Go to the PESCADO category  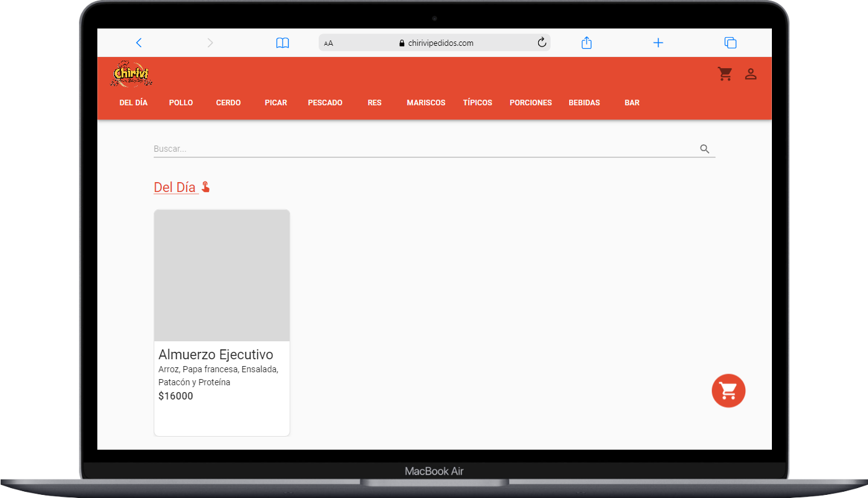[325, 103]
